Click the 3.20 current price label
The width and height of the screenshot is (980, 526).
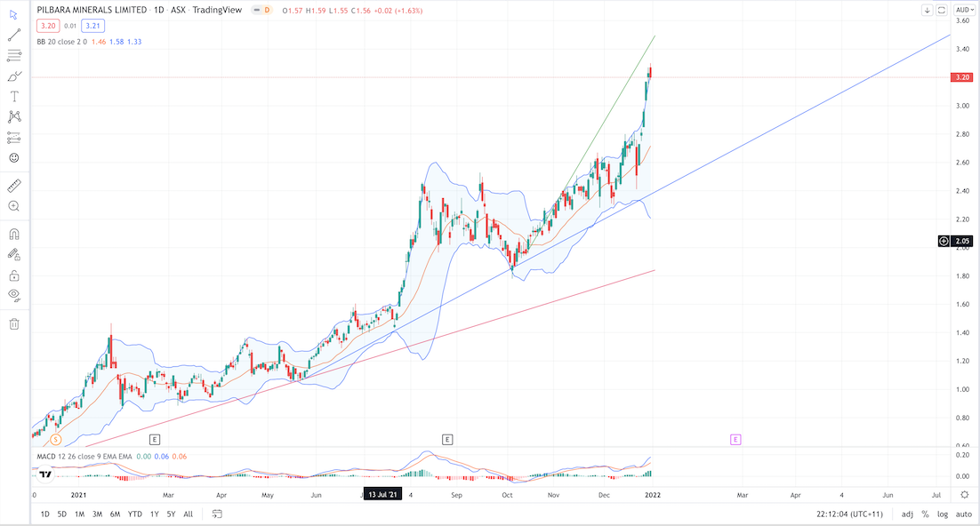pyautogui.click(x=962, y=77)
